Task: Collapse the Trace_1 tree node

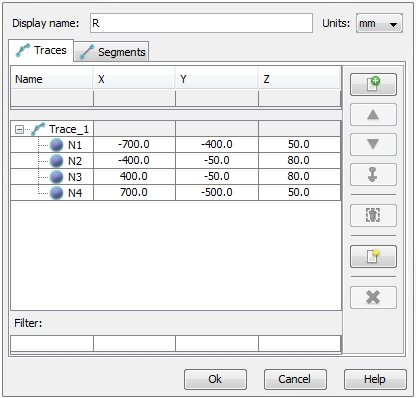Action: pyautogui.click(x=19, y=129)
